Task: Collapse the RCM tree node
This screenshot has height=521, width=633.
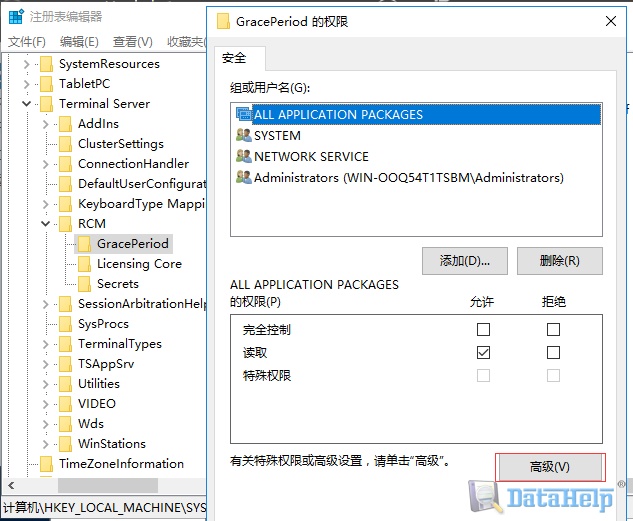Action: click(x=46, y=224)
